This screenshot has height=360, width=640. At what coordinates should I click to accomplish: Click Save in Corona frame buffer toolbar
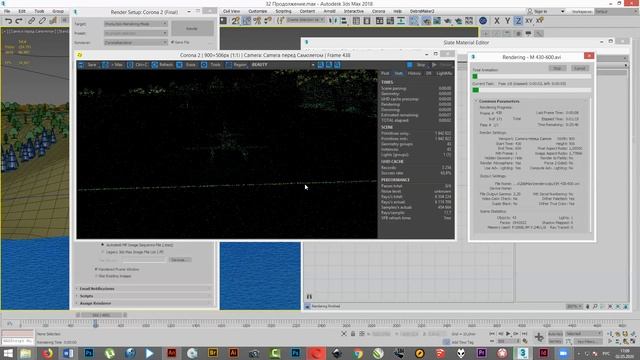tap(87, 65)
